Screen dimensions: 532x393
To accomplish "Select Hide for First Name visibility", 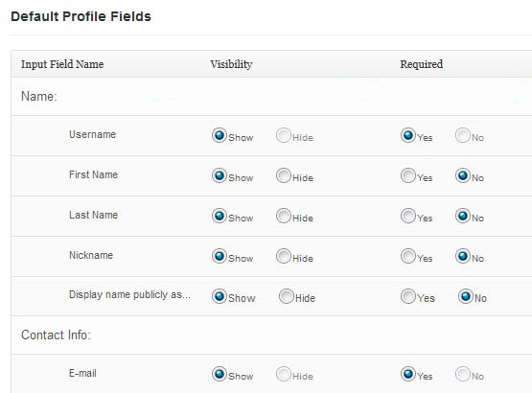I will click(284, 175).
